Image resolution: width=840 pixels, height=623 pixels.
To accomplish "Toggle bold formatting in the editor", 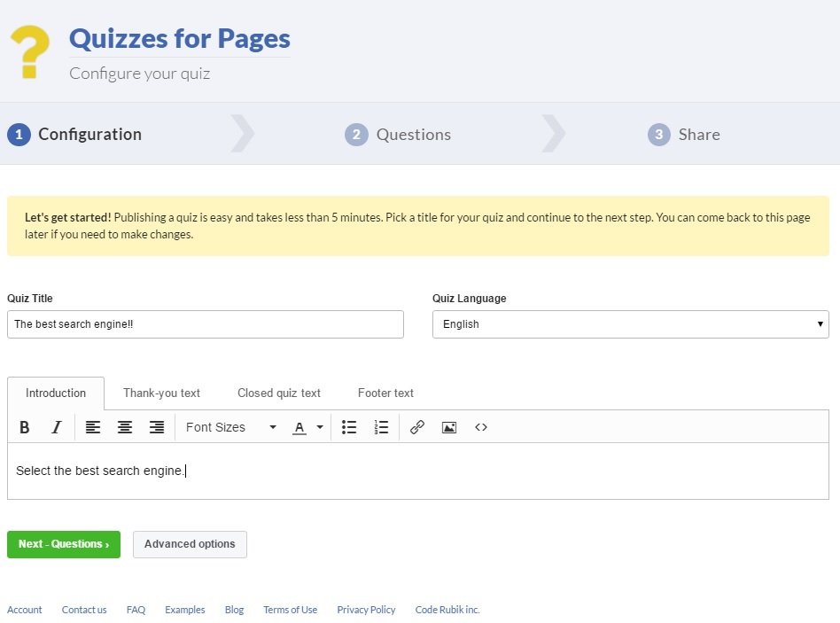I will coord(24,427).
